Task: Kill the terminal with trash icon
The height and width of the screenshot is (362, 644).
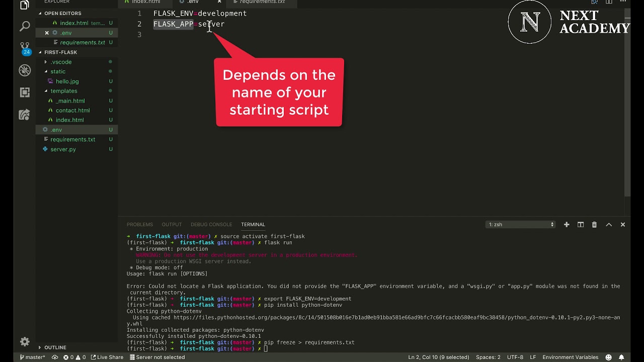Action: pos(594,225)
